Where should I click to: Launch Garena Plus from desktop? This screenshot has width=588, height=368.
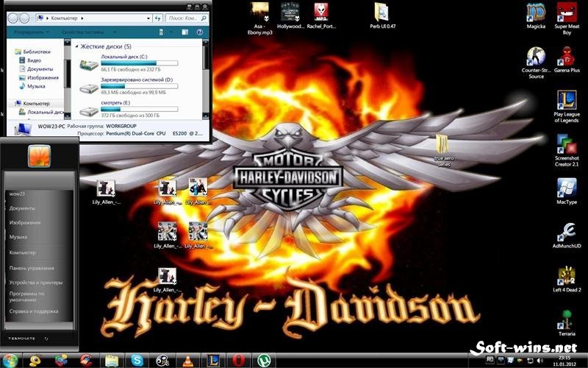click(567, 60)
